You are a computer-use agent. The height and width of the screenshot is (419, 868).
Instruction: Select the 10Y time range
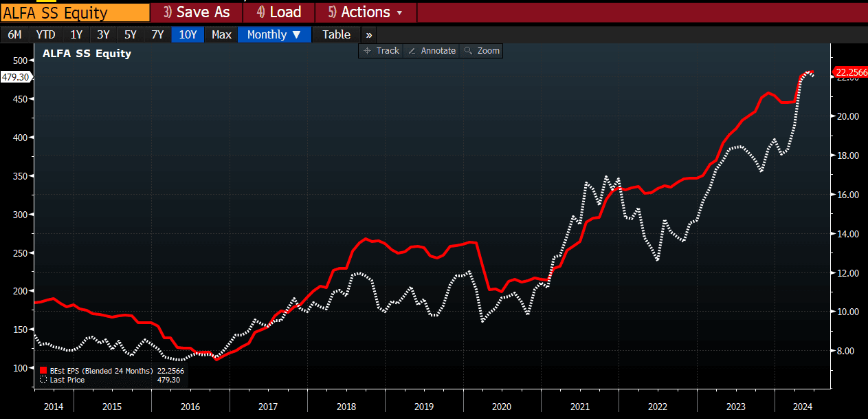click(188, 34)
